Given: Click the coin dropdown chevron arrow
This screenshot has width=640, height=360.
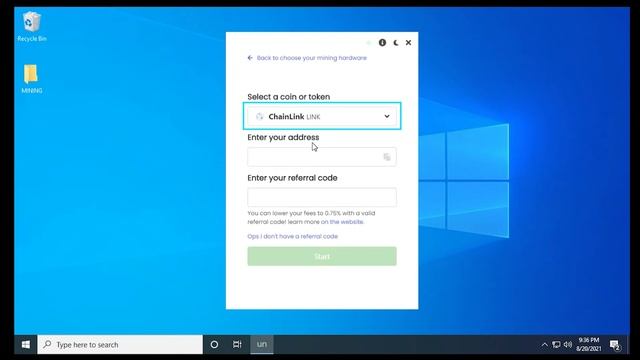Looking at the screenshot, I should pos(387,116).
